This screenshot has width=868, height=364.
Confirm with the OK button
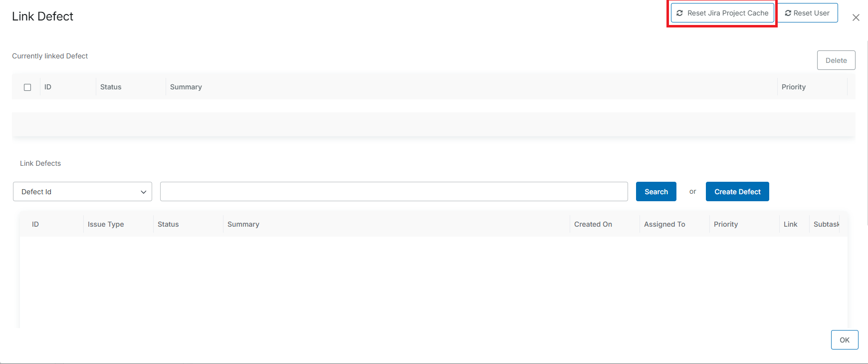click(x=844, y=340)
